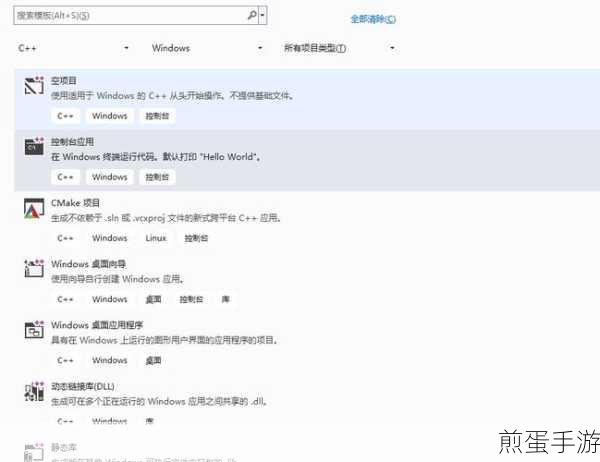
Task: Choose the Windows 桌面向导 title
Action: [x=88, y=264]
